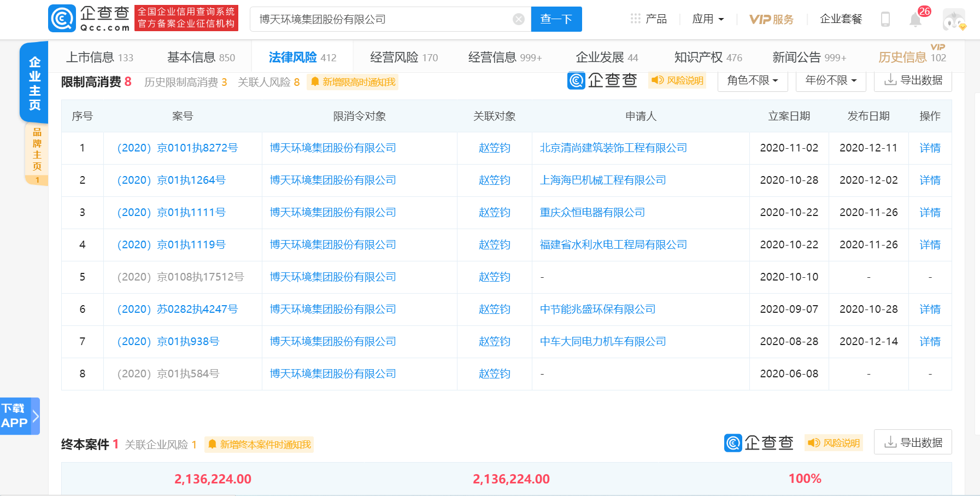
Task: Open case (2020)苏0282执4247号
Action: tap(178, 310)
